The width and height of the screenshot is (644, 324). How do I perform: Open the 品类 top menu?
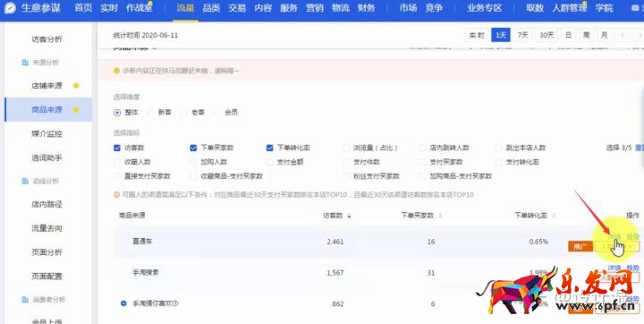point(211,8)
